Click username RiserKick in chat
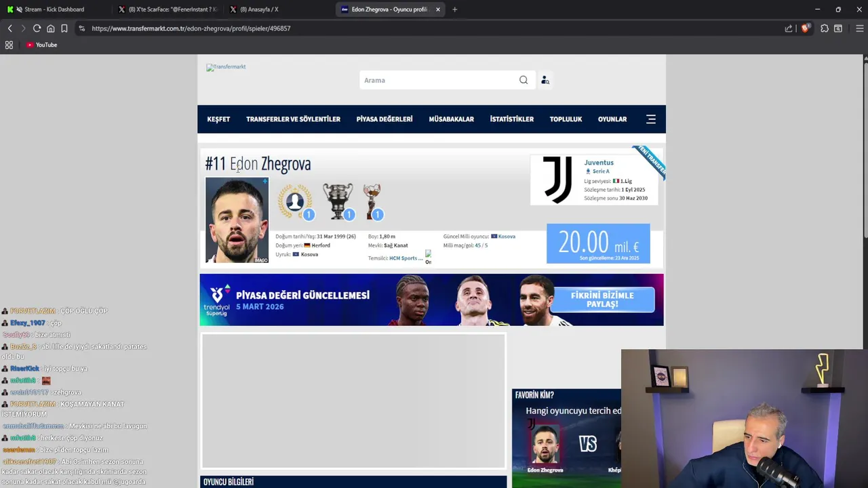The image size is (868, 488). 24,369
